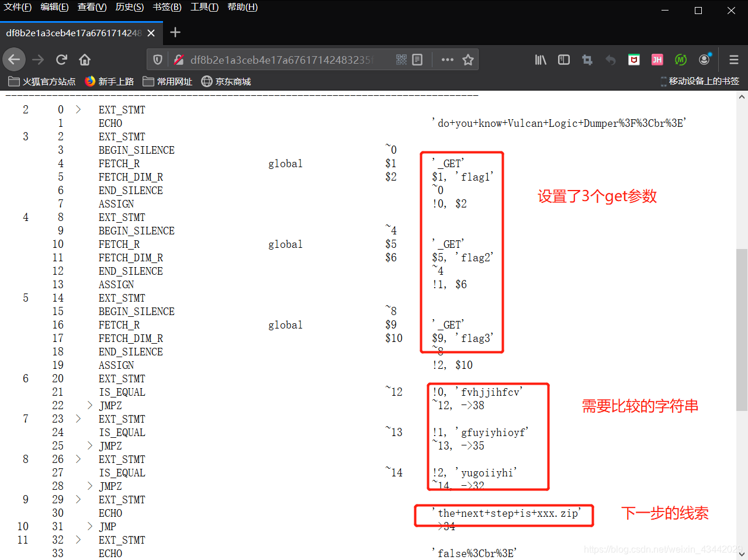Open the 历史(S) menu
The width and height of the screenshot is (748, 560).
pyautogui.click(x=129, y=7)
